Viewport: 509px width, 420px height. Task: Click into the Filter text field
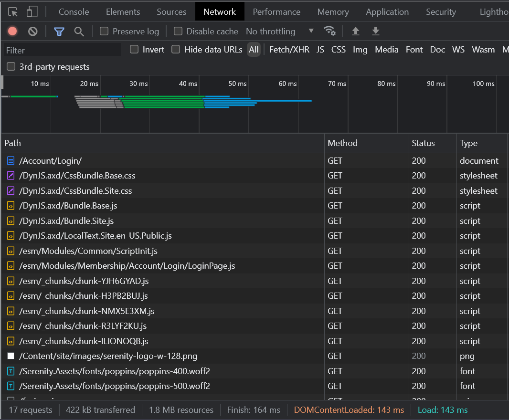62,50
